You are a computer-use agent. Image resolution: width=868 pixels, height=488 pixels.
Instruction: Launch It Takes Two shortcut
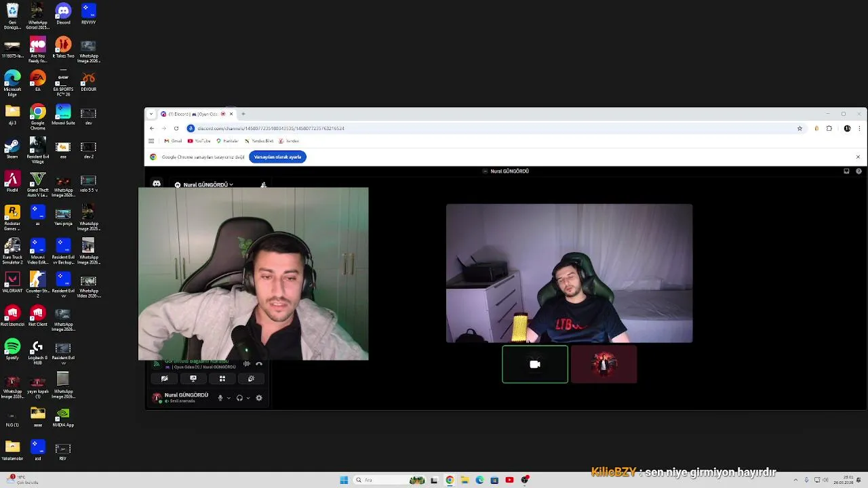[x=63, y=49]
